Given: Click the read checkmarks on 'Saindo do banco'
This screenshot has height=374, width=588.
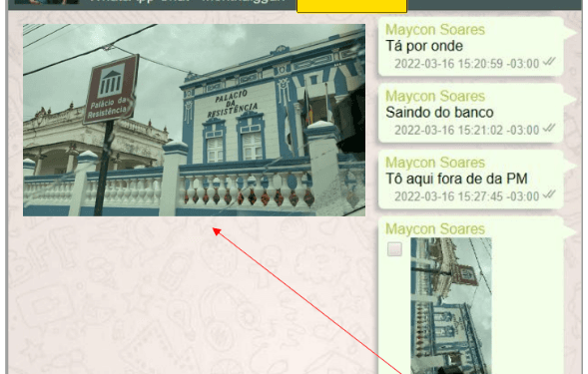Looking at the screenshot, I should (x=549, y=128).
